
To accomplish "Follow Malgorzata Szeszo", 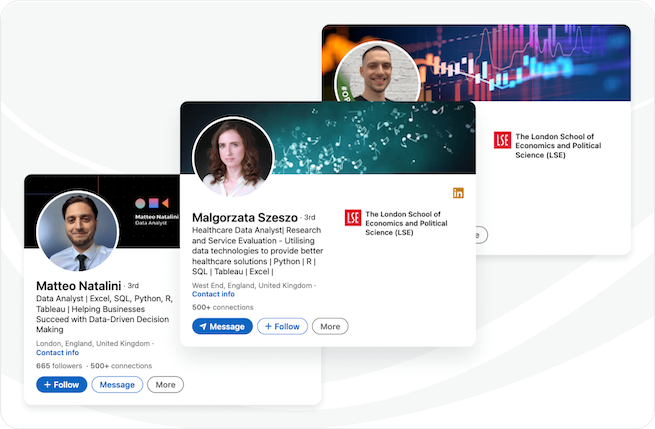I will (x=282, y=326).
